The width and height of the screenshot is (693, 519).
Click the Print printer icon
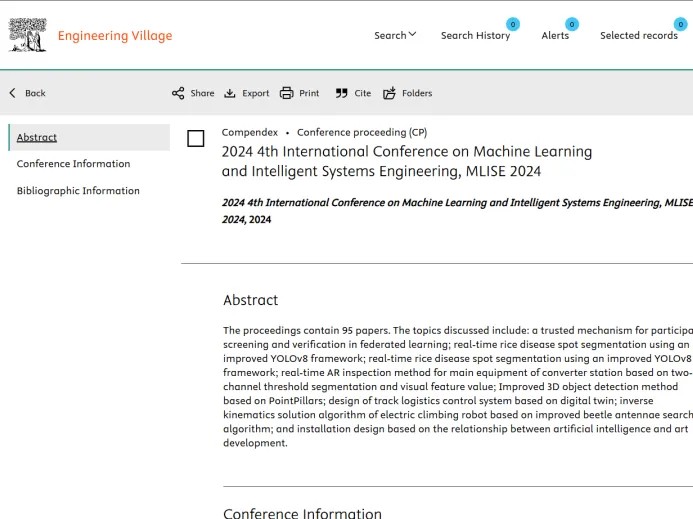287,93
